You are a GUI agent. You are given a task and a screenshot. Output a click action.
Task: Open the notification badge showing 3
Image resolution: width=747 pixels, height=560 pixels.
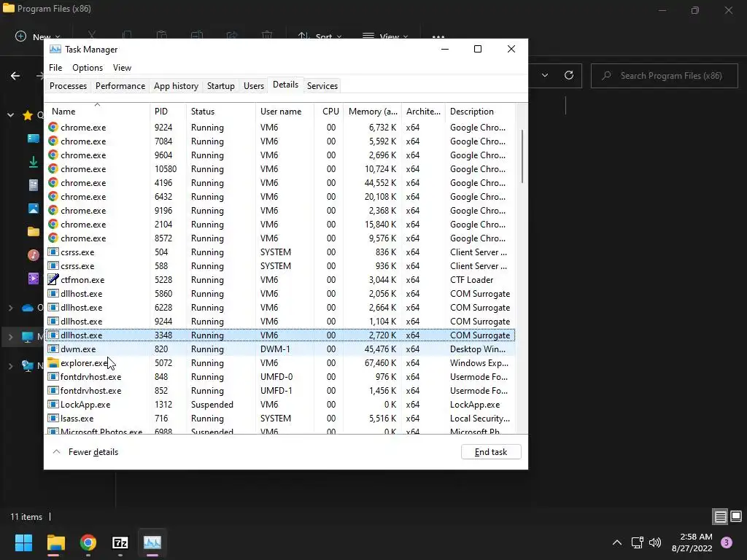point(727,542)
